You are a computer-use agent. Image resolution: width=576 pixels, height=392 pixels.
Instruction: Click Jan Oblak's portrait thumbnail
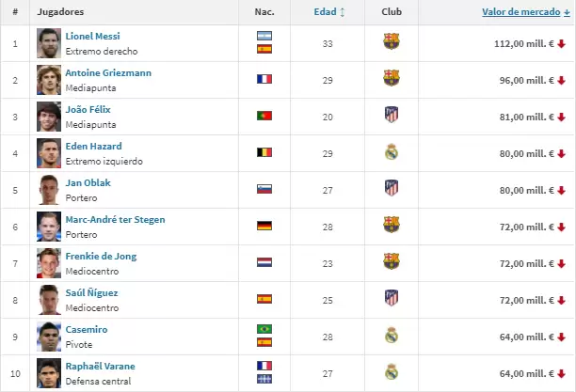pos(48,189)
